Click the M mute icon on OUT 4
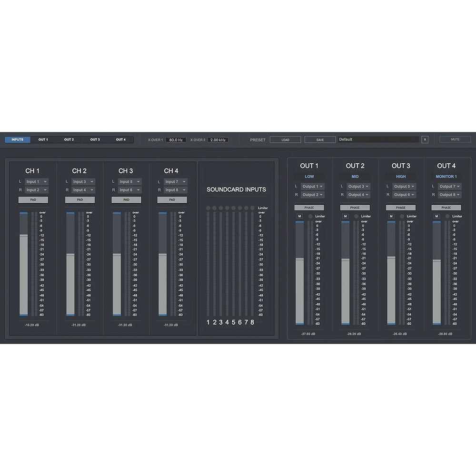The width and height of the screenshot is (476, 476). 436,216
